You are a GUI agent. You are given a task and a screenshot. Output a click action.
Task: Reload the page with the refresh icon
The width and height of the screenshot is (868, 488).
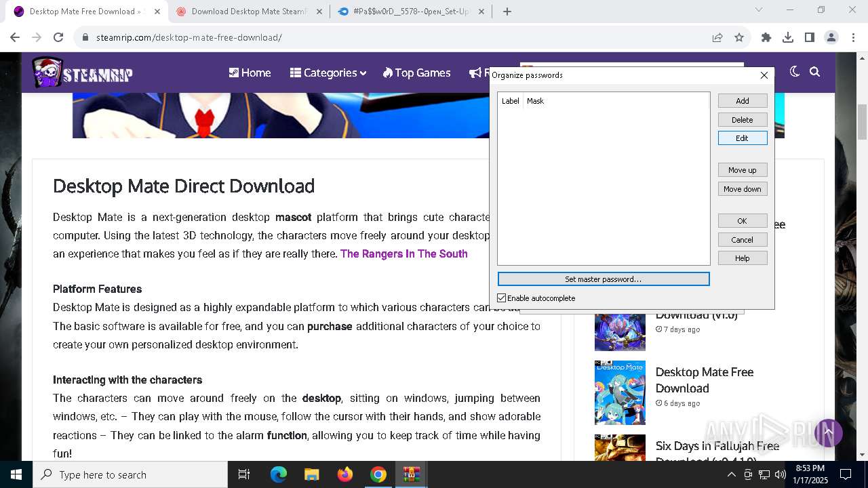58,38
